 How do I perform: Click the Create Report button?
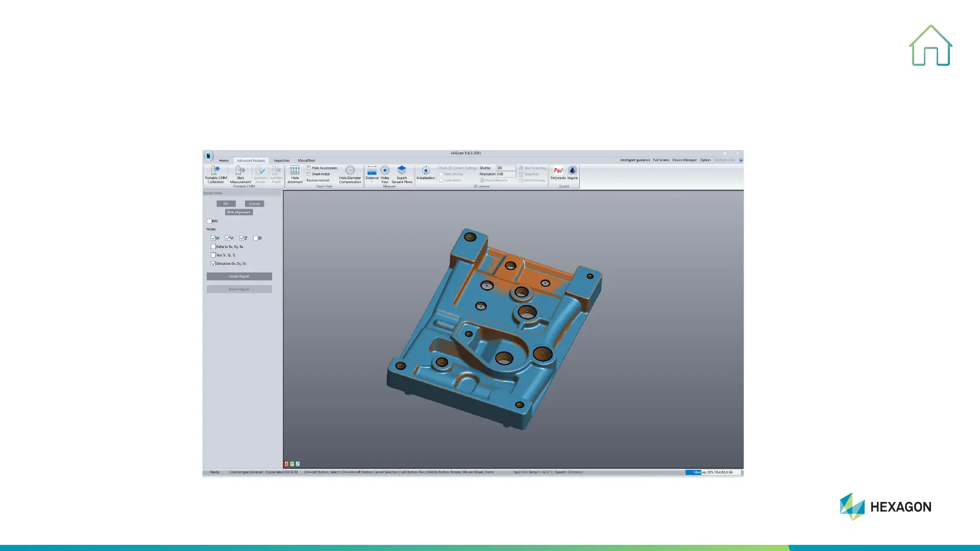coord(239,277)
